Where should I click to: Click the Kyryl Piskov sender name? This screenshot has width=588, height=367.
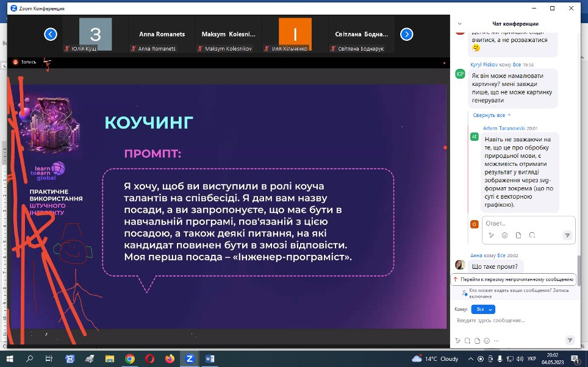pyautogui.click(x=484, y=65)
